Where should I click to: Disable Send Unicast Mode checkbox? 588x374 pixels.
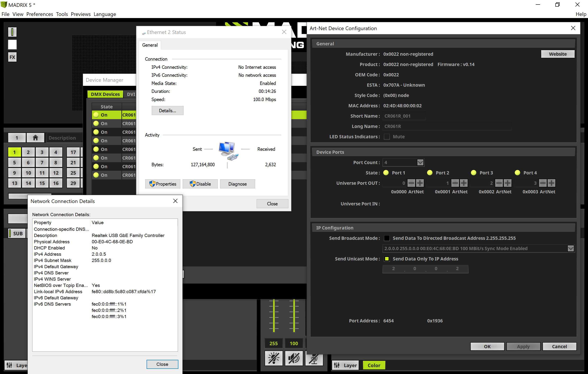[387, 259]
